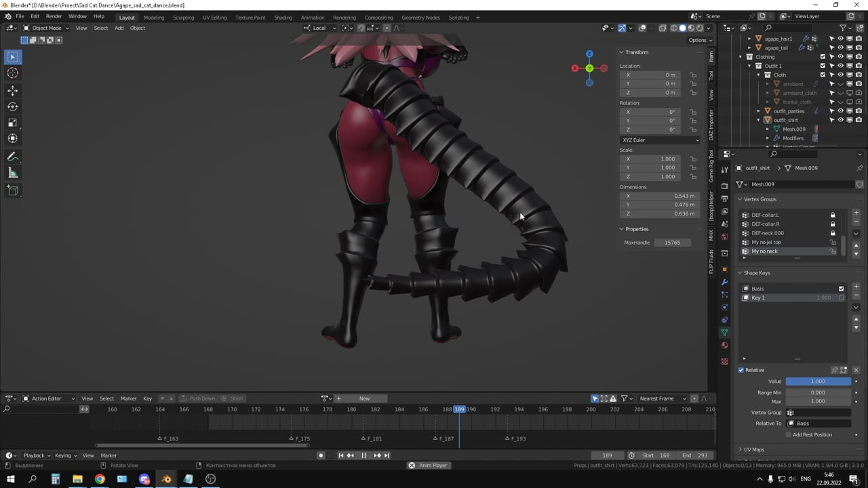The height and width of the screenshot is (488, 868).
Task: Select the Annotate pencil tool
Action: (x=13, y=157)
